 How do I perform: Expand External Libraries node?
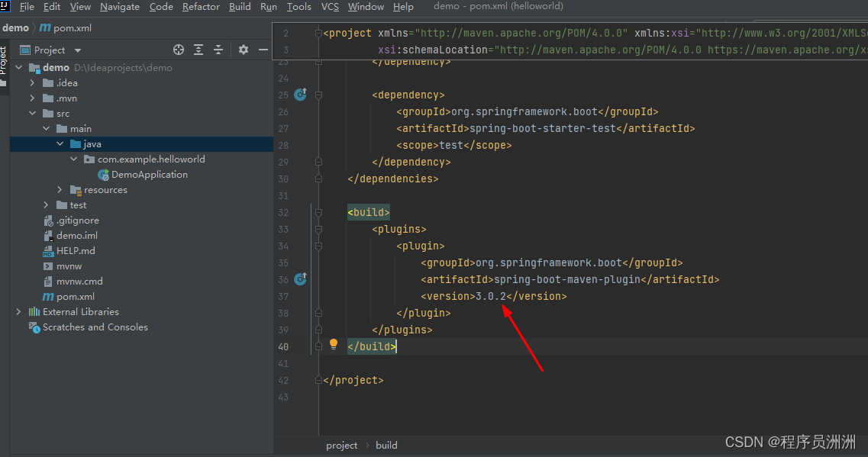tap(19, 312)
